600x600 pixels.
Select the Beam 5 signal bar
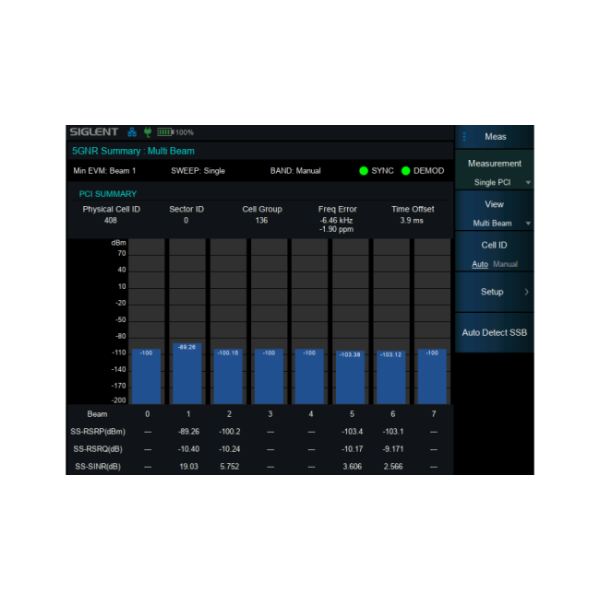(x=349, y=375)
